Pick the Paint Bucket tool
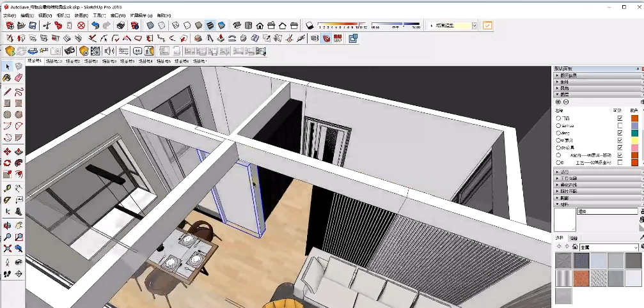 click(x=7, y=77)
